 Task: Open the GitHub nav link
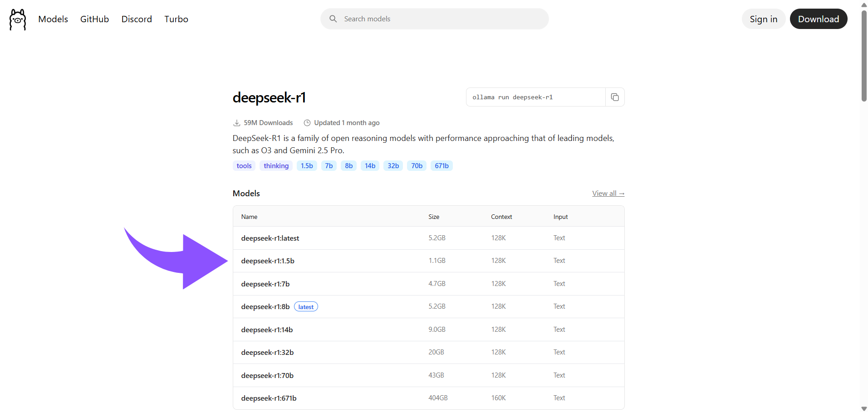(x=94, y=19)
